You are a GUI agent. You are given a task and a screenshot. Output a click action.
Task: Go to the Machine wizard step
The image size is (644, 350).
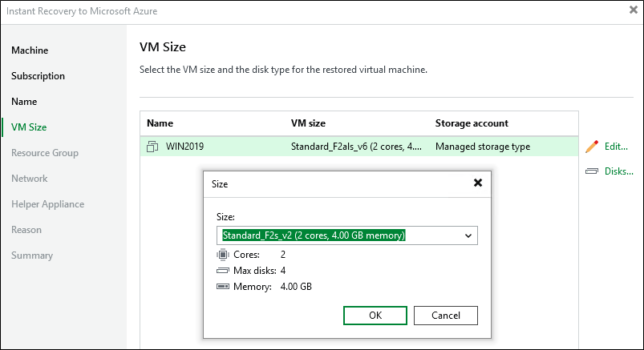[x=30, y=50]
